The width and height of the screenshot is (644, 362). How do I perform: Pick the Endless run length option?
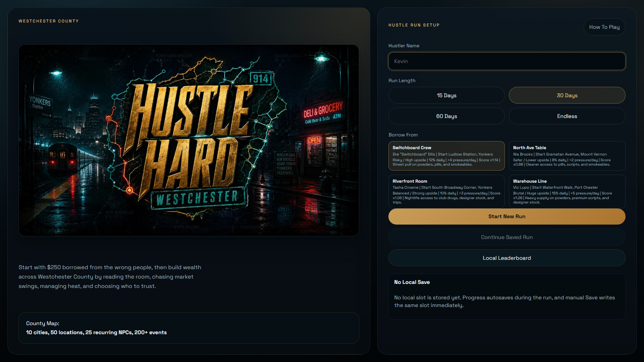point(567,116)
